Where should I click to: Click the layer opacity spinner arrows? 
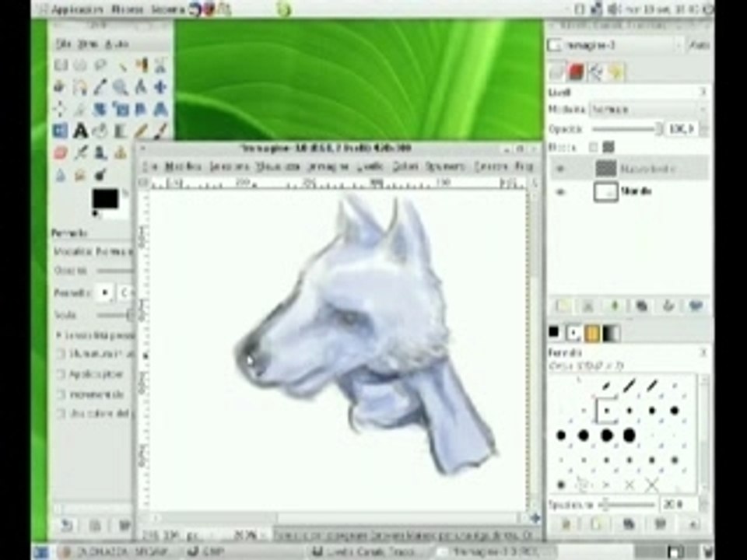pyautogui.click(x=703, y=129)
